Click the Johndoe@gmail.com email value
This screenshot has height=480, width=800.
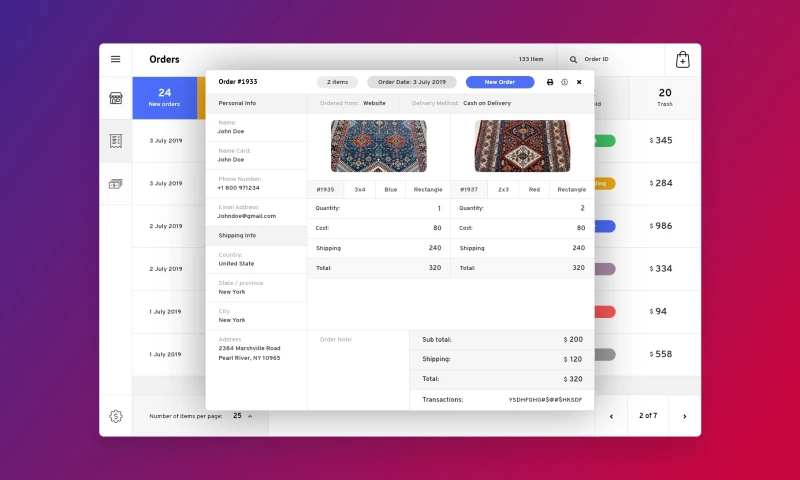pyautogui.click(x=247, y=216)
